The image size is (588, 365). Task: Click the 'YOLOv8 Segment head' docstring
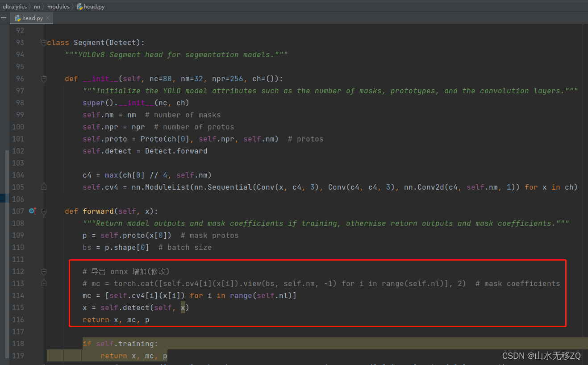(176, 55)
